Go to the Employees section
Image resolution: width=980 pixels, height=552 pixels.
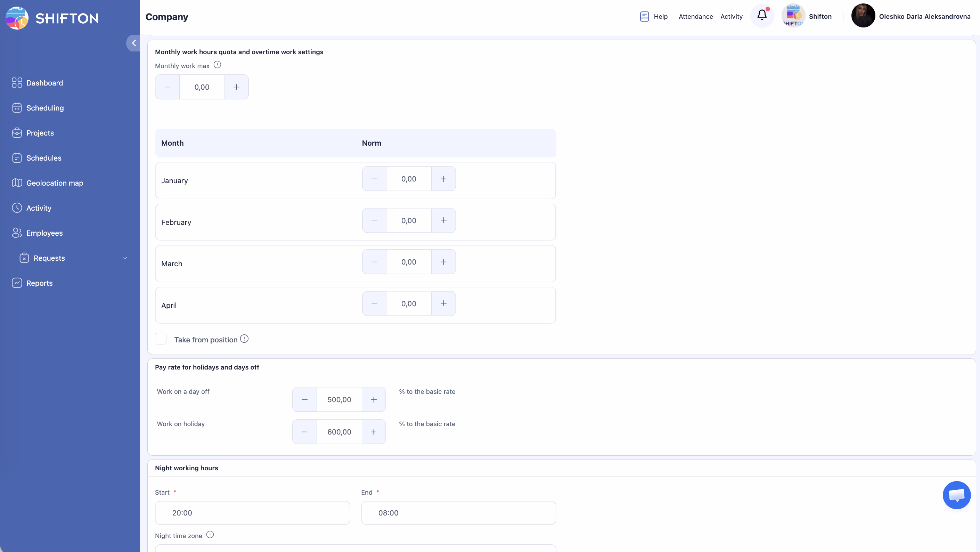coord(44,233)
